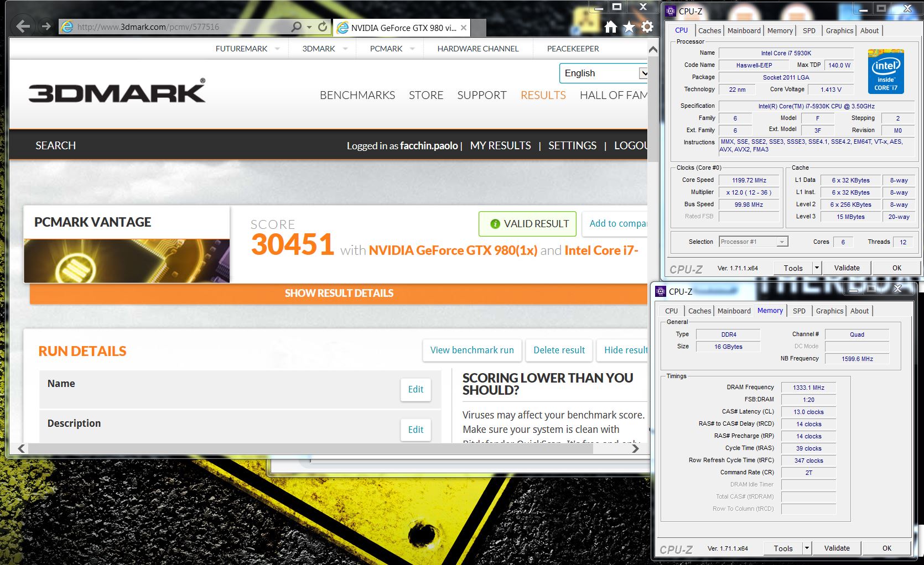924x565 pixels.
Task: Click the PCMark Vantage thumbnail image
Action: pos(127,261)
